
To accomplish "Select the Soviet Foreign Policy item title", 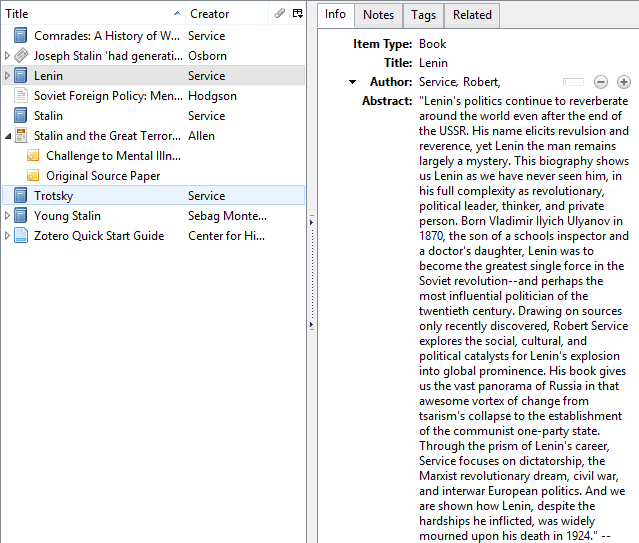I will point(108,96).
